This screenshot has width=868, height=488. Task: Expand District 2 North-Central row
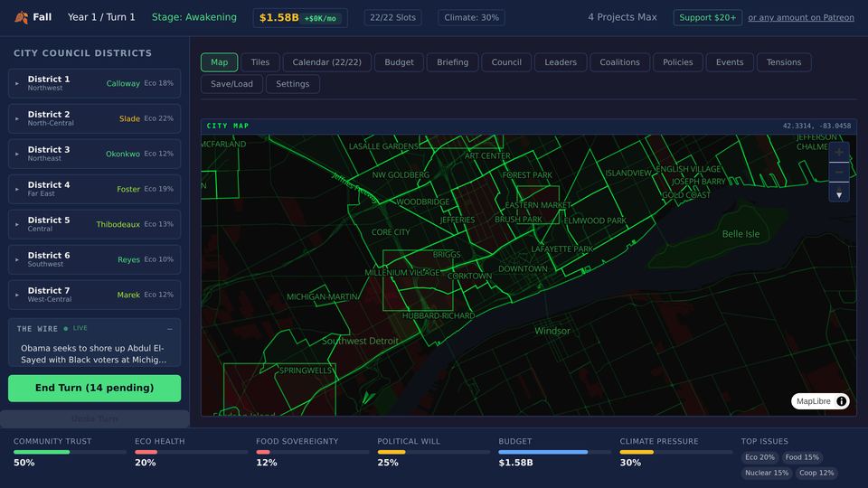coord(94,118)
